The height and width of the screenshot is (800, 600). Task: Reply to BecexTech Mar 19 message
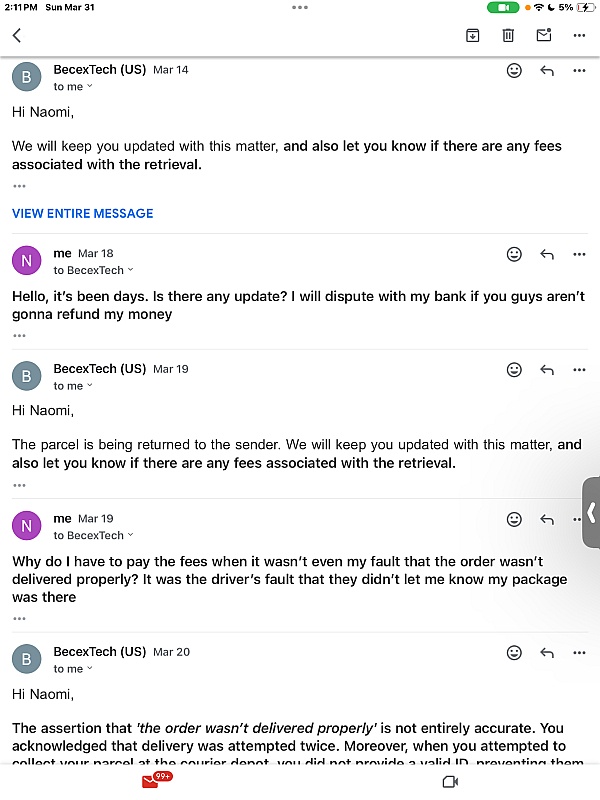pyautogui.click(x=547, y=370)
